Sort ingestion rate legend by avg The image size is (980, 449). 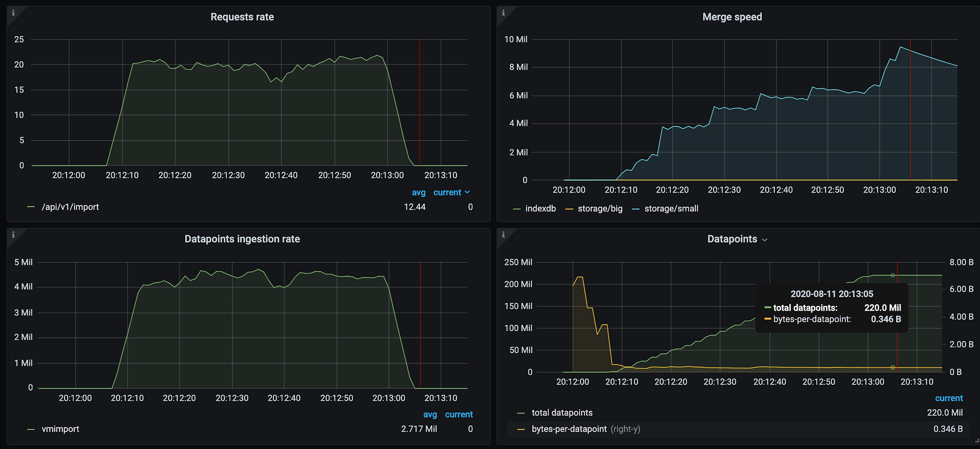pyautogui.click(x=430, y=415)
